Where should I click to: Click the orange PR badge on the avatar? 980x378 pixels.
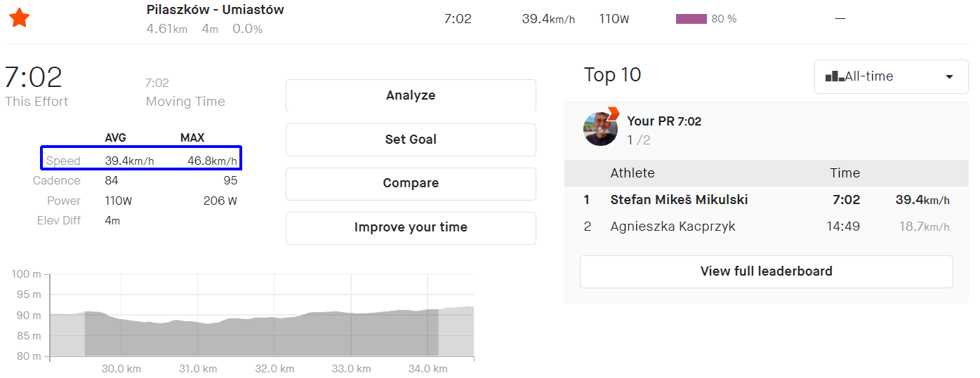click(613, 113)
